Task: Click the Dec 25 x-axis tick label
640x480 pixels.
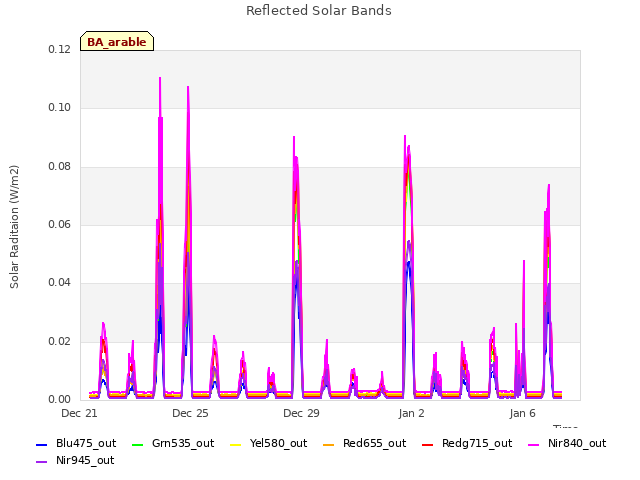Action: [x=190, y=413]
